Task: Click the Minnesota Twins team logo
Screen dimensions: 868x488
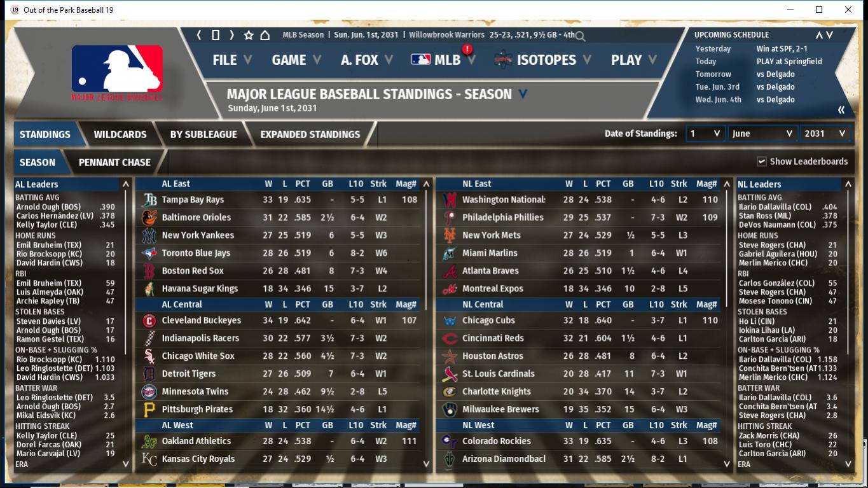Action: [x=149, y=392]
